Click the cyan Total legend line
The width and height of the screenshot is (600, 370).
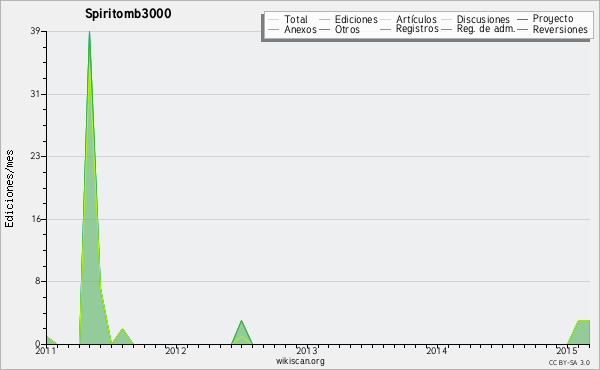pyautogui.click(x=274, y=20)
